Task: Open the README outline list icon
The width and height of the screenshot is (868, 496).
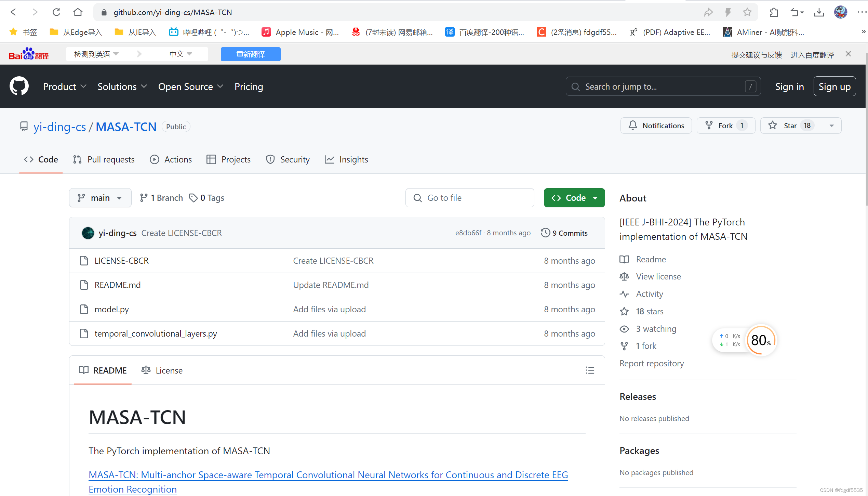Action: tap(590, 370)
